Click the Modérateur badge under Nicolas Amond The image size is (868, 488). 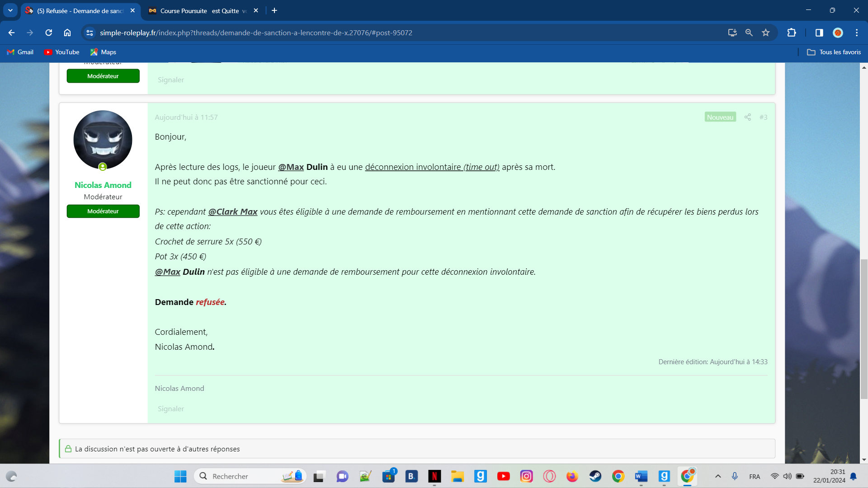point(103,211)
